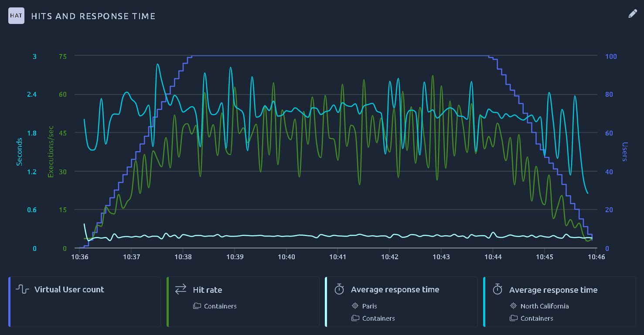Click the HAT badge icon
The height and width of the screenshot is (335, 644).
click(17, 16)
